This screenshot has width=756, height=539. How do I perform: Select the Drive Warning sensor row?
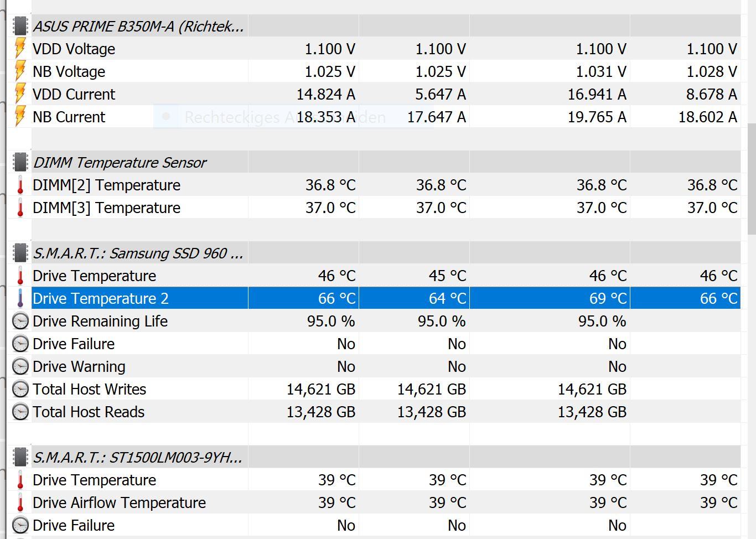pos(79,367)
